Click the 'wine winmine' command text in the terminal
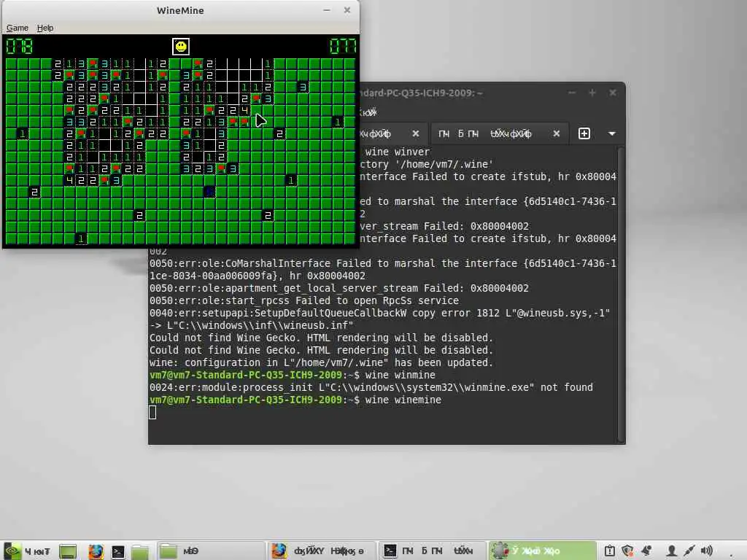Viewport: 747px width, 560px height. tap(400, 376)
